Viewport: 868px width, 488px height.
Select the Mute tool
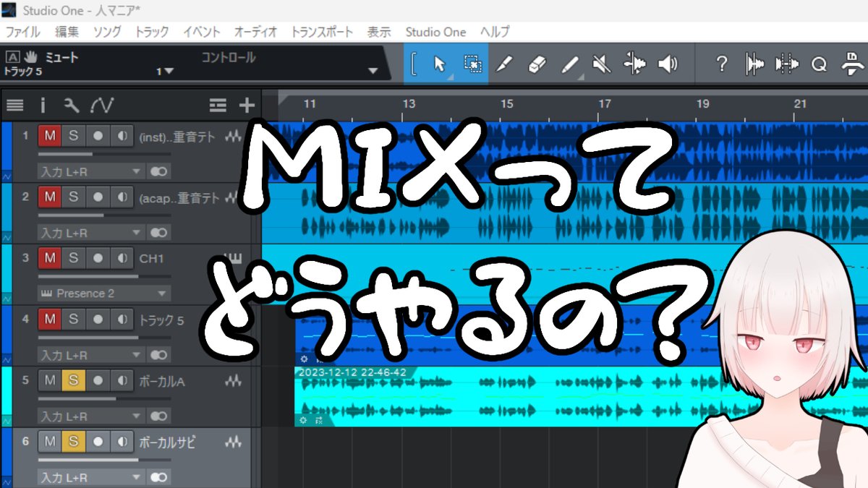(x=602, y=64)
